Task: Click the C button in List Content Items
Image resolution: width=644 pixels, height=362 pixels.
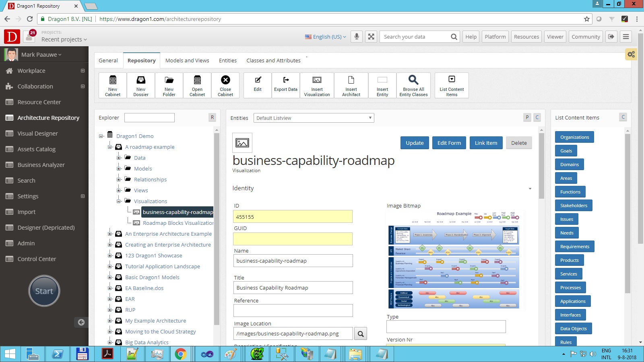Action: click(623, 117)
